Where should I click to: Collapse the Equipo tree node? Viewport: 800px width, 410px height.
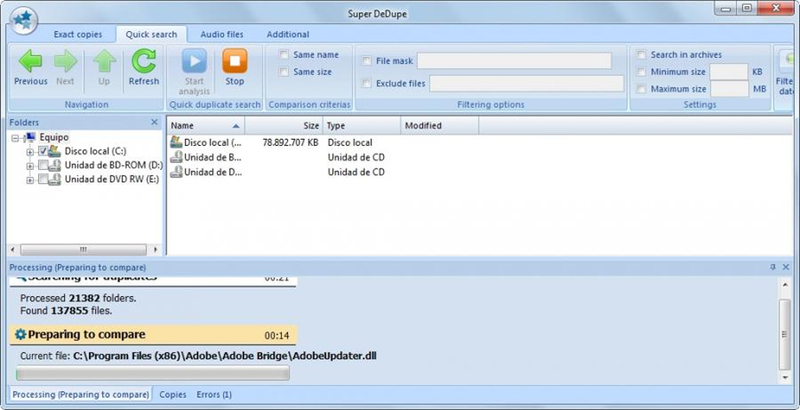pos(15,137)
